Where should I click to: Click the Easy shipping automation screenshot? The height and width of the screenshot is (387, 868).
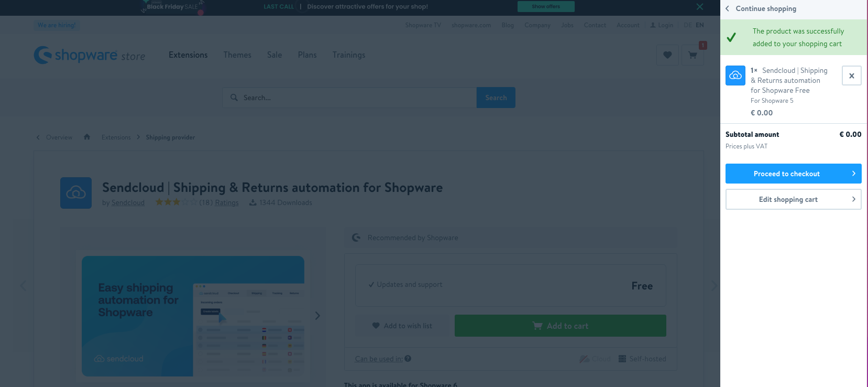[x=193, y=316]
